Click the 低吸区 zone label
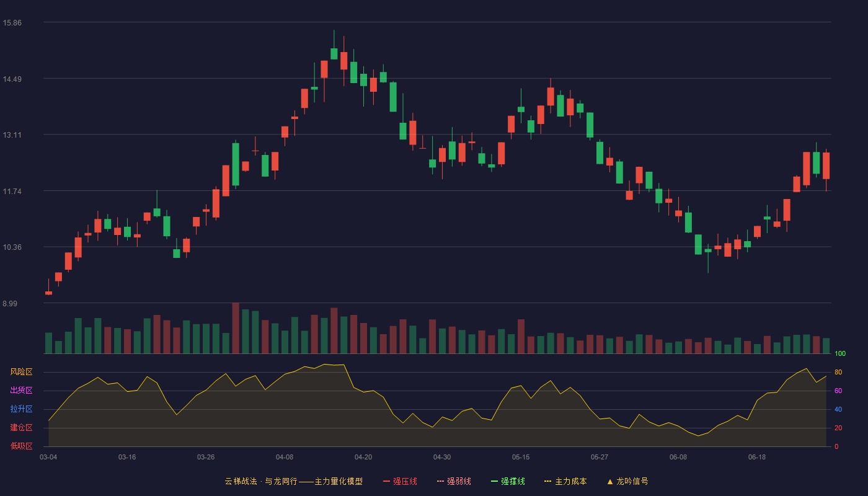 click(x=21, y=446)
